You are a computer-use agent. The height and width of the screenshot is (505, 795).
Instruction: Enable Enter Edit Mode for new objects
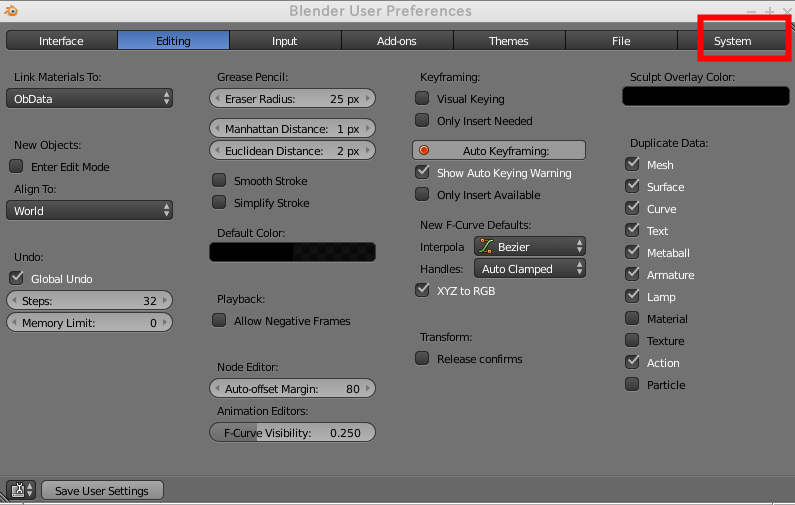tap(16, 166)
